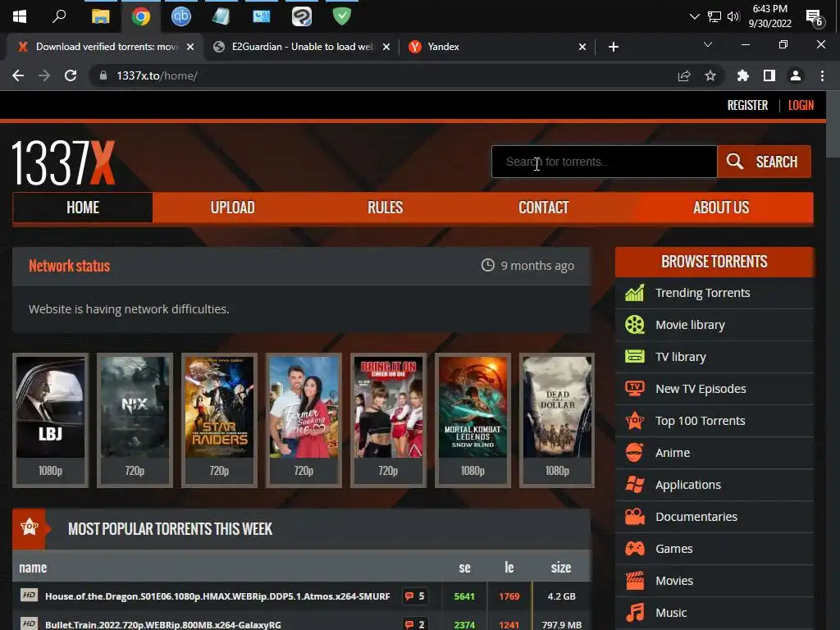The width and height of the screenshot is (840, 630).
Task: Open the notification center icon
Action: [815, 18]
